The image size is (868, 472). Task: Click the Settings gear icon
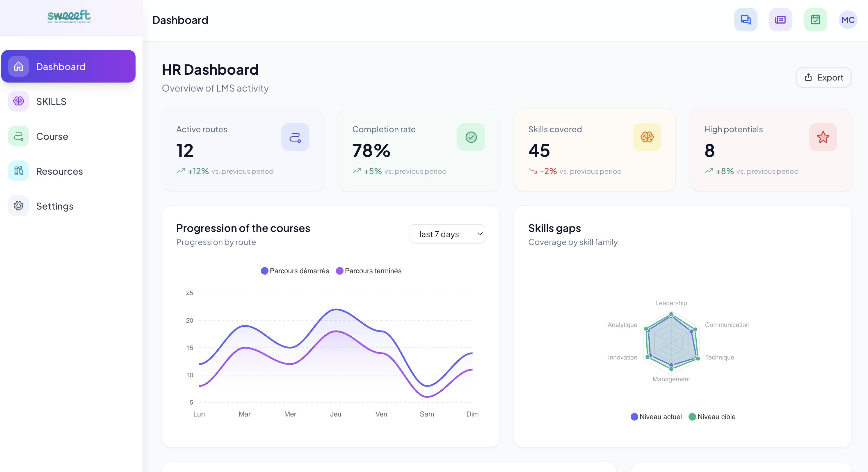18,206
